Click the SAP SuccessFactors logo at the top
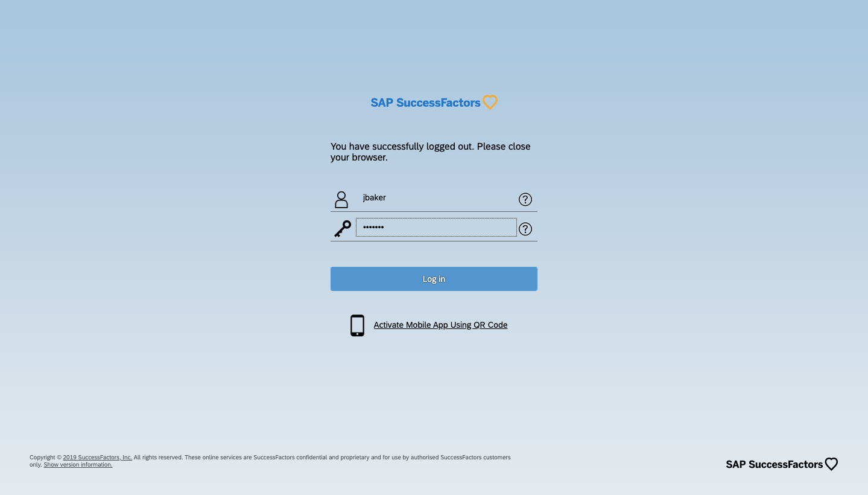Viewport: 868px width, 495px height. (425, 103)
